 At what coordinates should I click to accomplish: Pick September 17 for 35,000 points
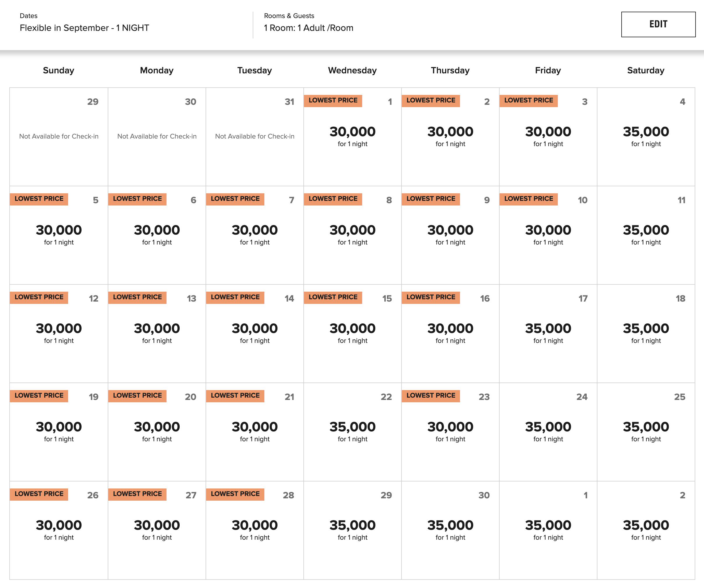(548, 333)
